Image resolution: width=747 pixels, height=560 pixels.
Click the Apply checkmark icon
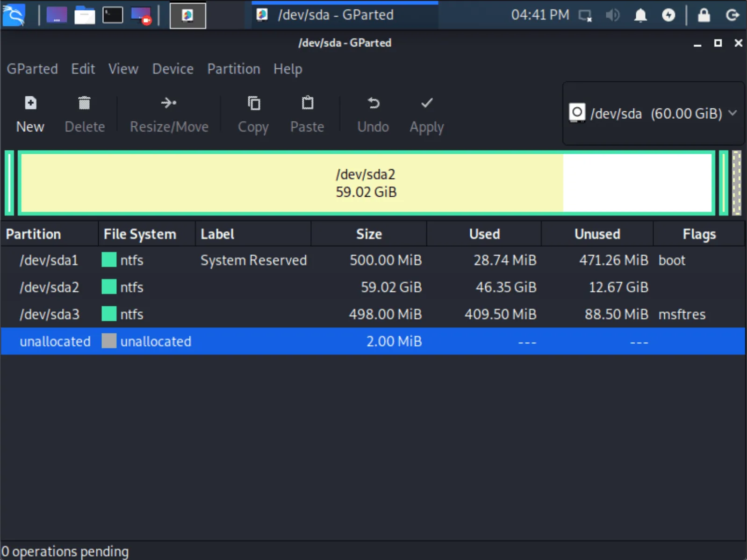tap(426, 103)
